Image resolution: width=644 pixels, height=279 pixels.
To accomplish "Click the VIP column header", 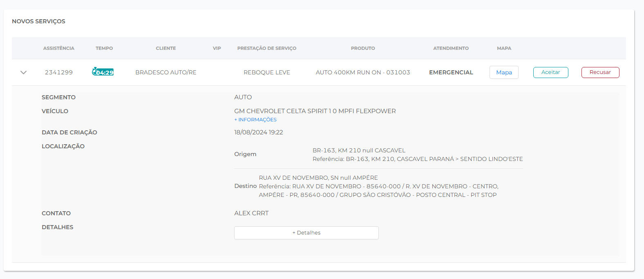I will (x=217, y=48).
